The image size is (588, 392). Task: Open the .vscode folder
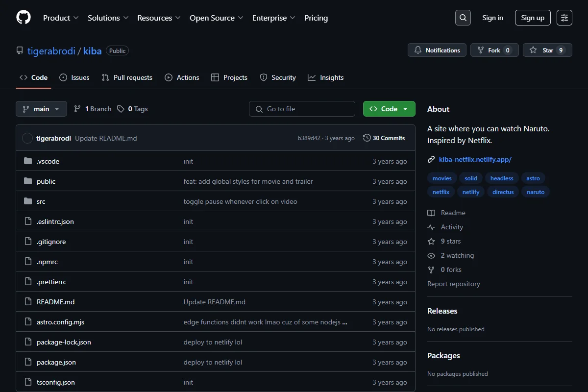(x=48, y=161)
